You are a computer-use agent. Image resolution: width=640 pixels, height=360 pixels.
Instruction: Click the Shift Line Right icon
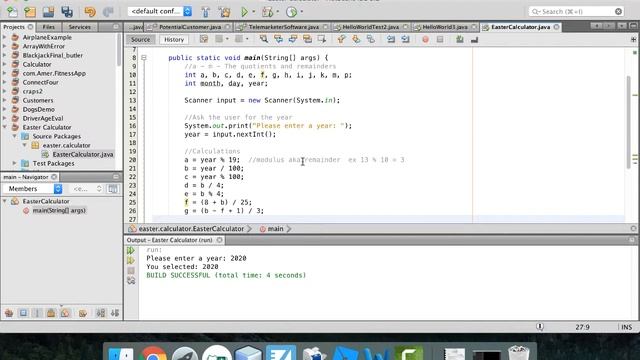click(x=405, y=39)
